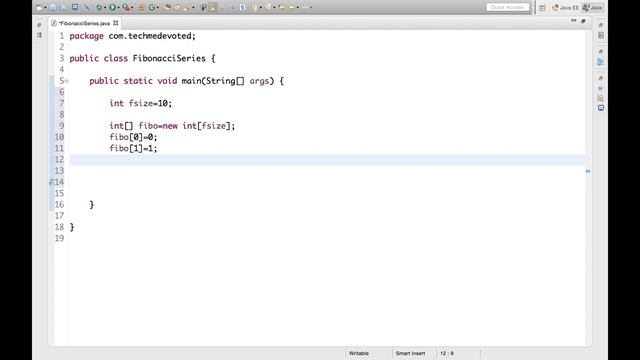The image size is (640, 360).
Task: Click on 'package com.techmedevoted;' line
Action: 132,36
